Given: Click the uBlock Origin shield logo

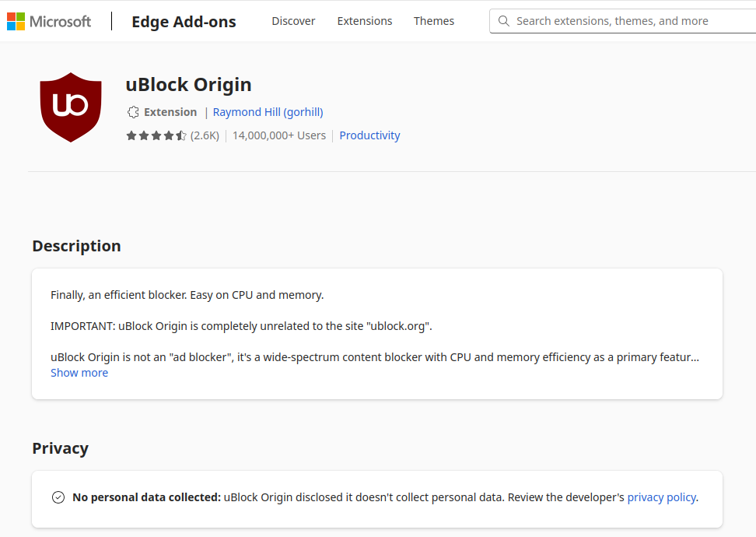Looking at the screenshot, I should tap(71, 107).
